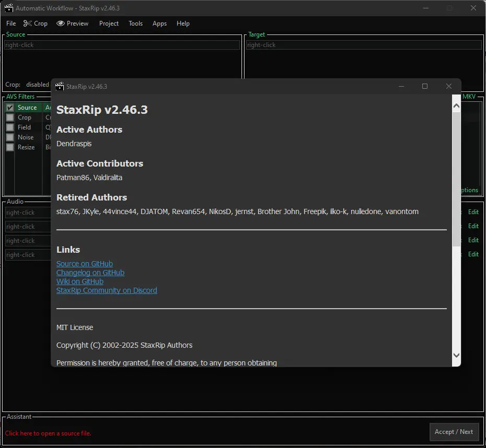Click the author name Dendraspis
486x448 pixels.
(74, 144)
